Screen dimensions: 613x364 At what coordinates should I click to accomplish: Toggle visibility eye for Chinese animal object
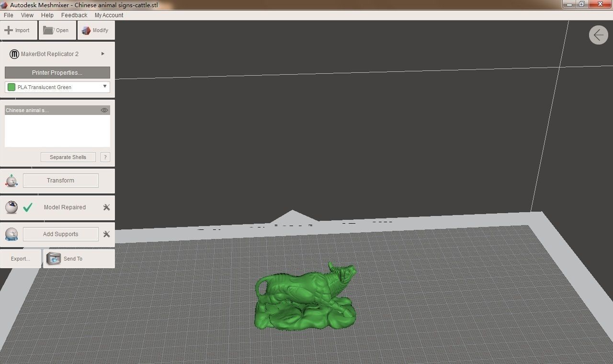point(104,110)
